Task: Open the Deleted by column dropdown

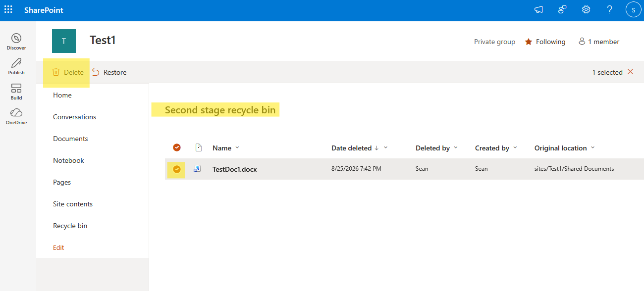Action: pyautogui.click(x=455, y=147)
